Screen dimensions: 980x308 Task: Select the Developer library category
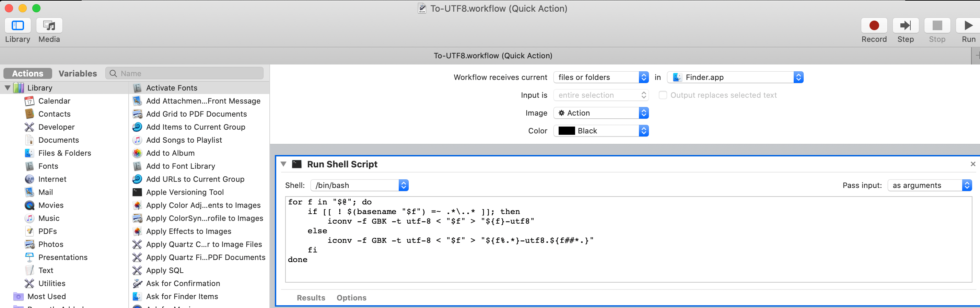pyautogui.click(x=56, y=127)
